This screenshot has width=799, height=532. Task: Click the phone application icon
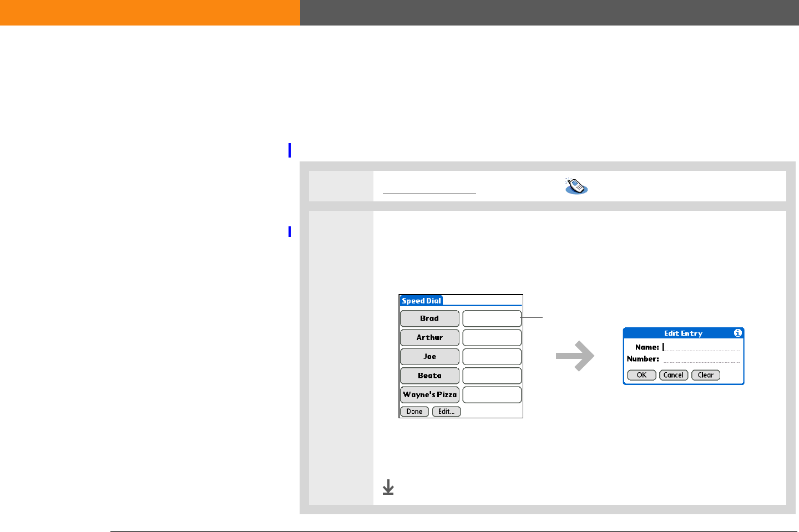[x=576, y=186]
